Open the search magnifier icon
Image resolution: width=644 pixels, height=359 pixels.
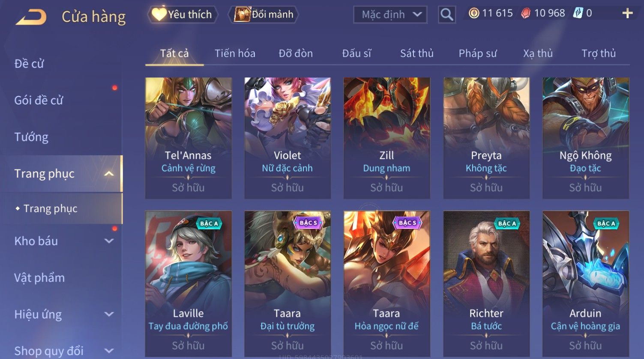(x=446, y=15)
